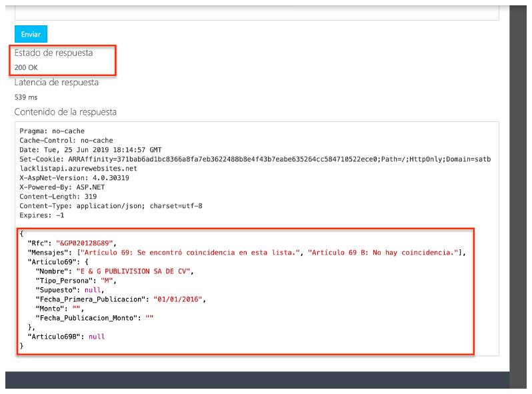Click the 'Pragma: no-cache' header line
Image resolution: width=532 pixels, height=394 pixels.
click(52, 131)
